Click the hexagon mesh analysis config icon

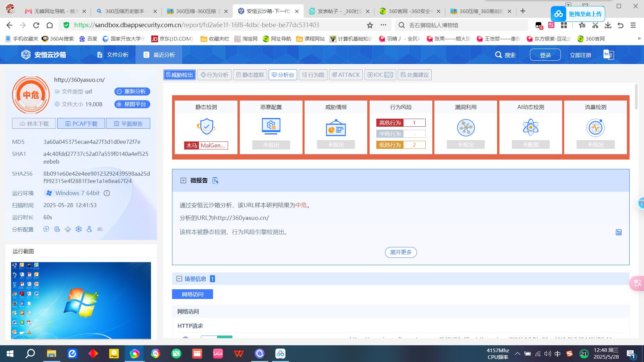[x=78, y=229]
